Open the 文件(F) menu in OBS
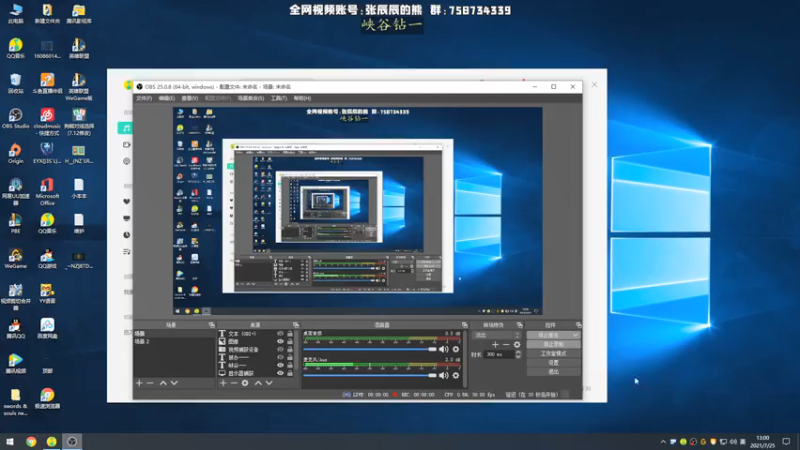The image size is (800, 450). point(144,98)
